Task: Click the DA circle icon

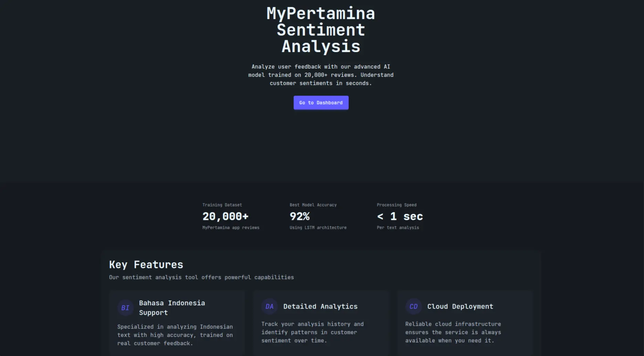Action: (269, 306)
